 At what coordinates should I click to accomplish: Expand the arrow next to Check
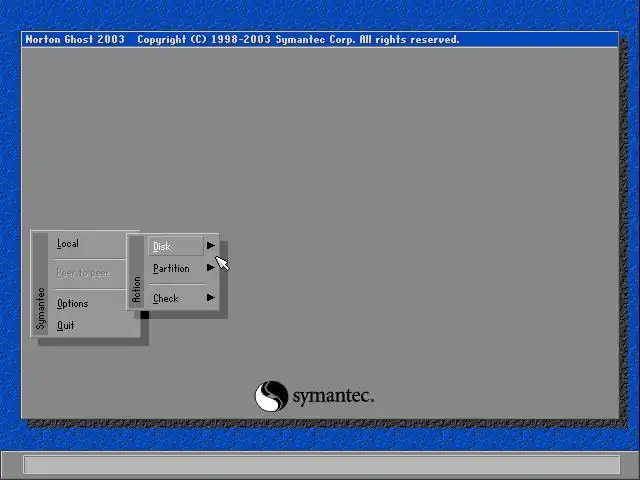coord(211,297)
